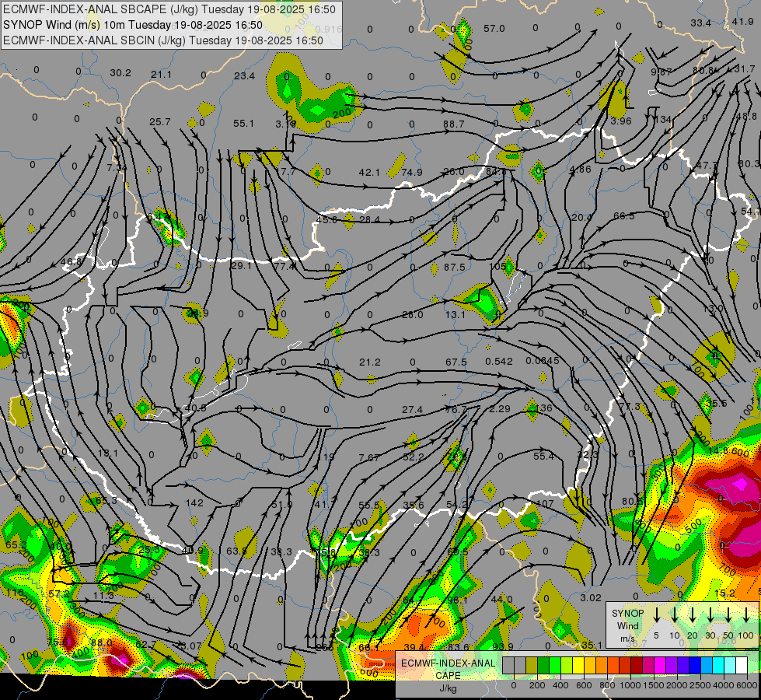Click the map value 46.8
This screenshot has height=700, width=761.
click(71, 262)
